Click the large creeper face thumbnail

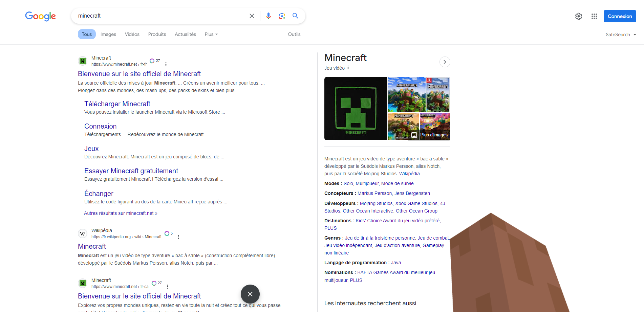[356, 108]
